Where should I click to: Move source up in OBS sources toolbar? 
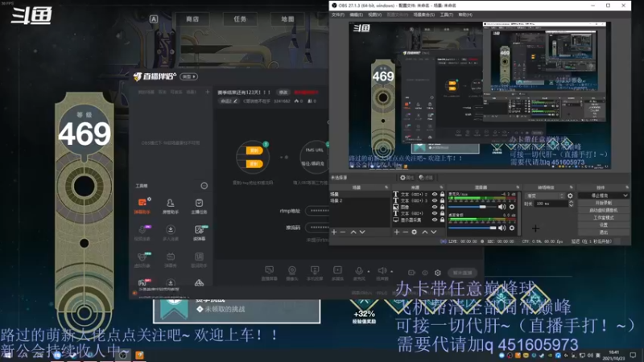pyautogui.click(x=425, y=232)
